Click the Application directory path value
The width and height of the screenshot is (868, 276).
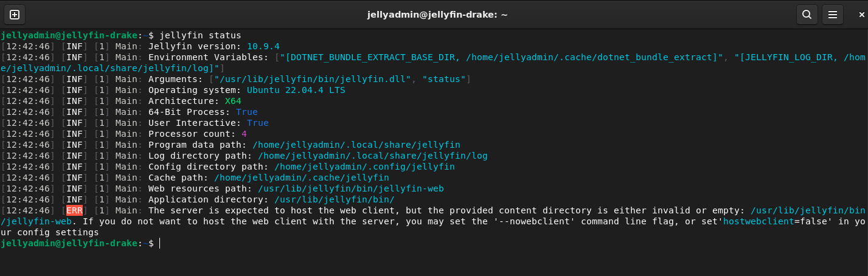[x=334, y=199]
